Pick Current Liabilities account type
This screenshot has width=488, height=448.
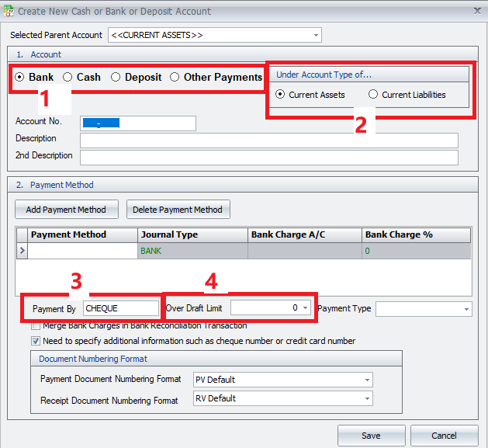(x=373, y=95)
